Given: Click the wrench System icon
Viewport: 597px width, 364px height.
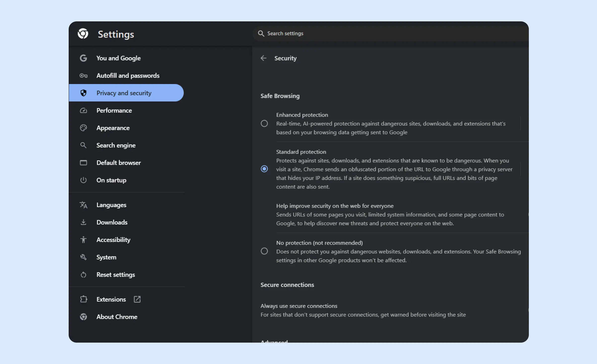Looking at the screenshot, I should click(83, 257).
